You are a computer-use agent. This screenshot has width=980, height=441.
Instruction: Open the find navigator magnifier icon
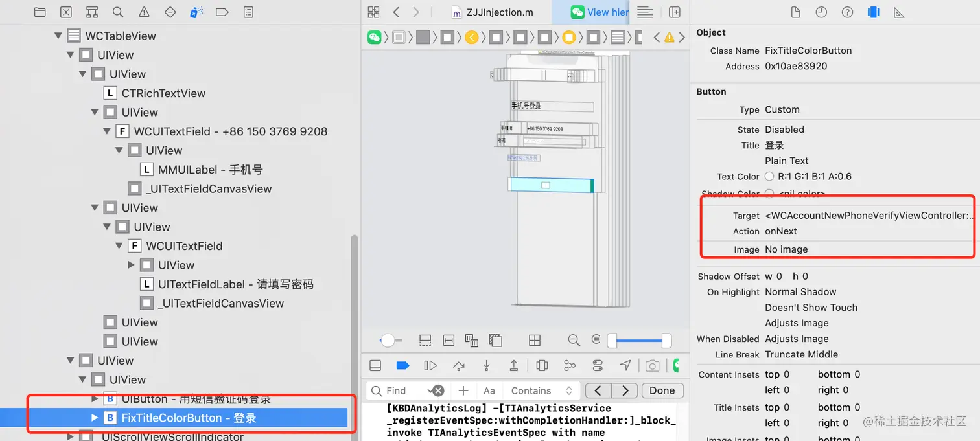118,12
